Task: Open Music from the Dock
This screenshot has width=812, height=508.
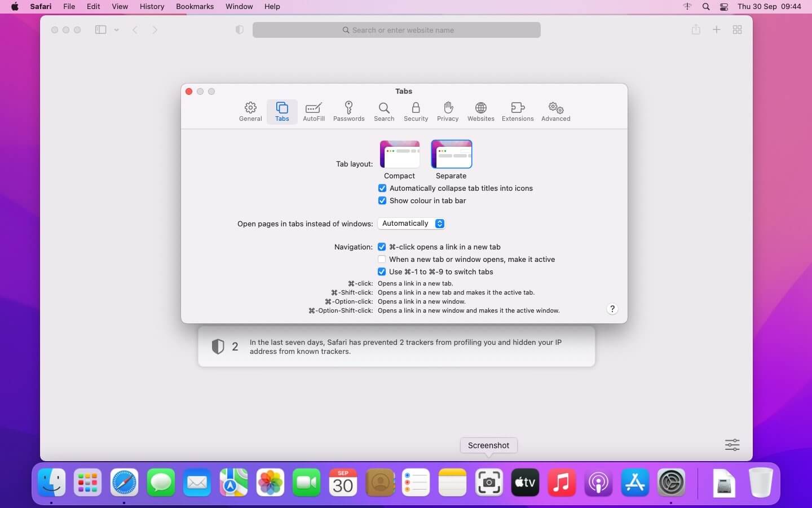Action: click(562, 483)
